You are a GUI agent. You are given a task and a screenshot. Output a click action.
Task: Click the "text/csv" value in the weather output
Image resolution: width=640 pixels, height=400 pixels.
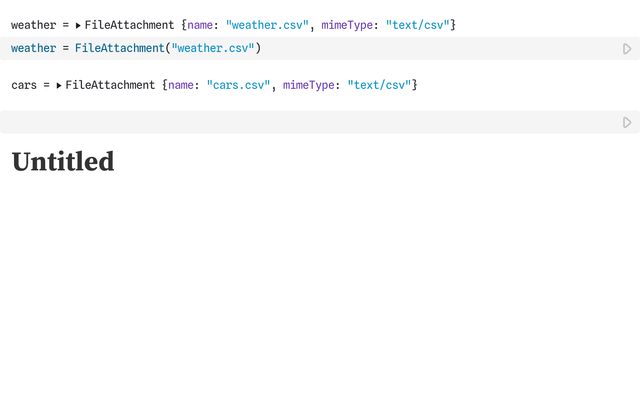pyautogui.click(x=417, y=25)
